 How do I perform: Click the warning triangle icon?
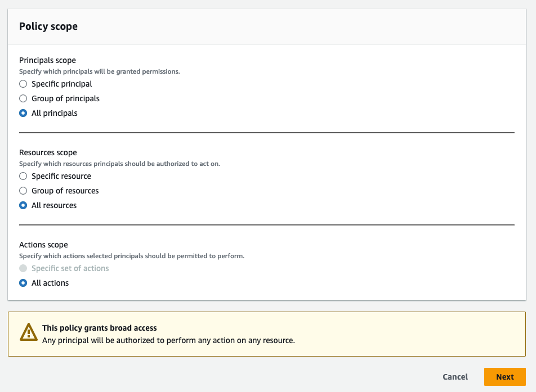click(29, 332)
